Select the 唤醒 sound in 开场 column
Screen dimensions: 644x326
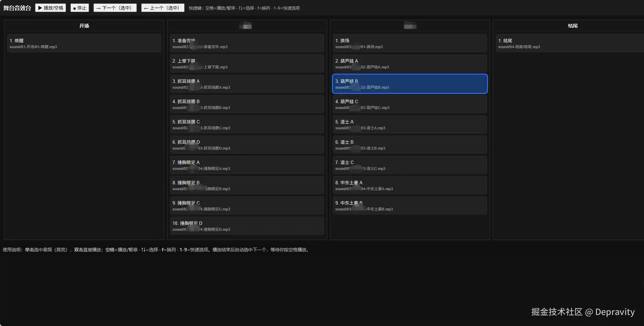click(84, 43)
